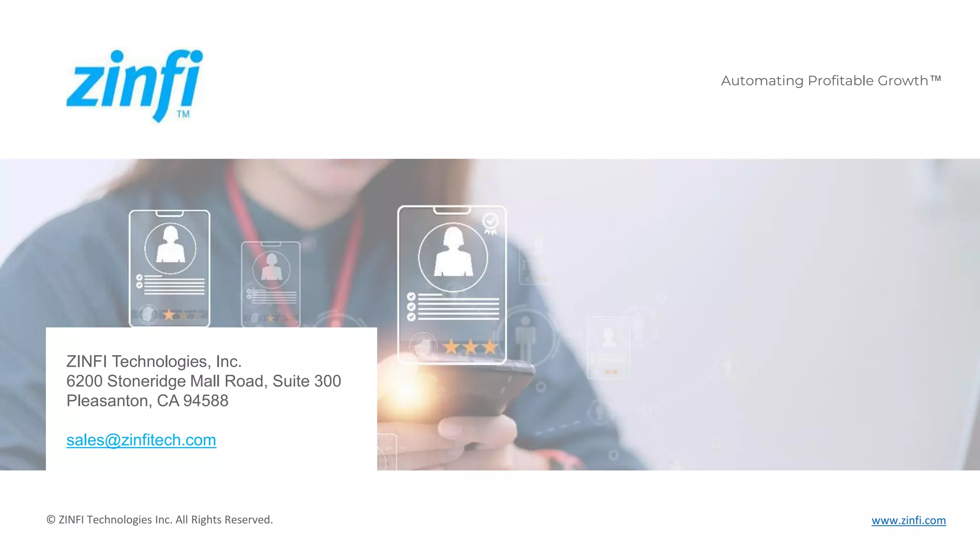This screenshot has height=552, width=980.
Task: Click the Pleasanton, CA 94588 line
Action: point(147,401)
